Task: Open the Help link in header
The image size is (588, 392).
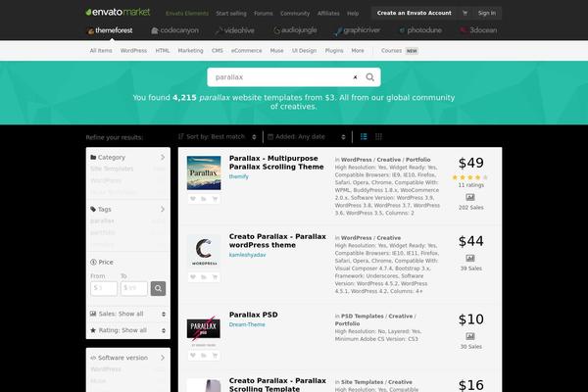Action: pyautogui.click(x=353, y=13)
